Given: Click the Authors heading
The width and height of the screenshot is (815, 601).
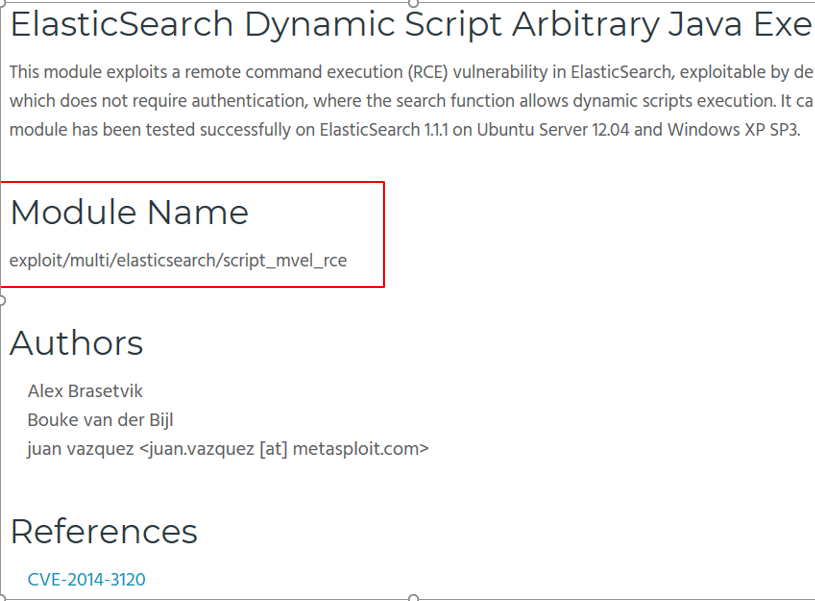Looking at the screenshot, I should pyautogui.click(x=76, y=343).
